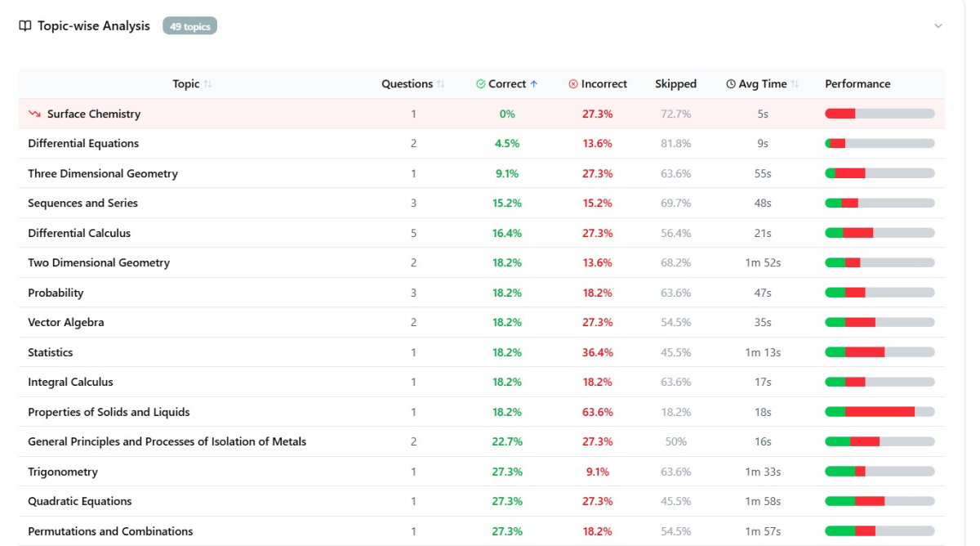Screen dimensions: 980x546
Task: Click the "Questions" column header label
Action: (x=408, y=84)
